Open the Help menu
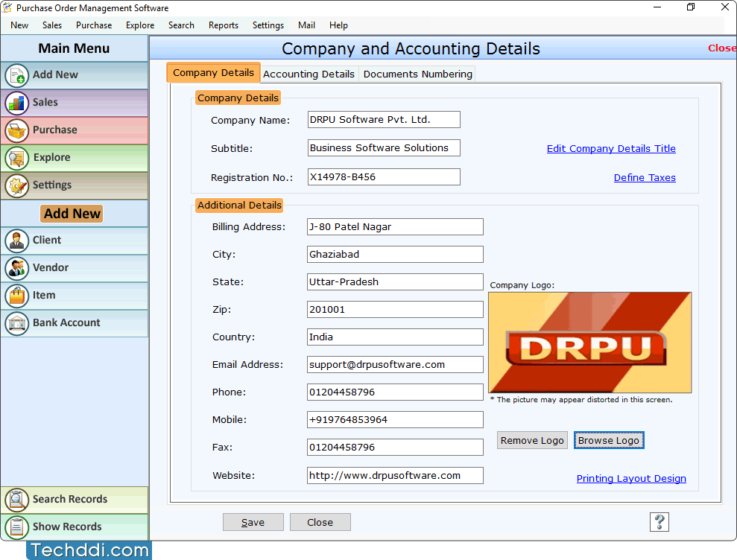737x560 pixels. pos(338,25)
